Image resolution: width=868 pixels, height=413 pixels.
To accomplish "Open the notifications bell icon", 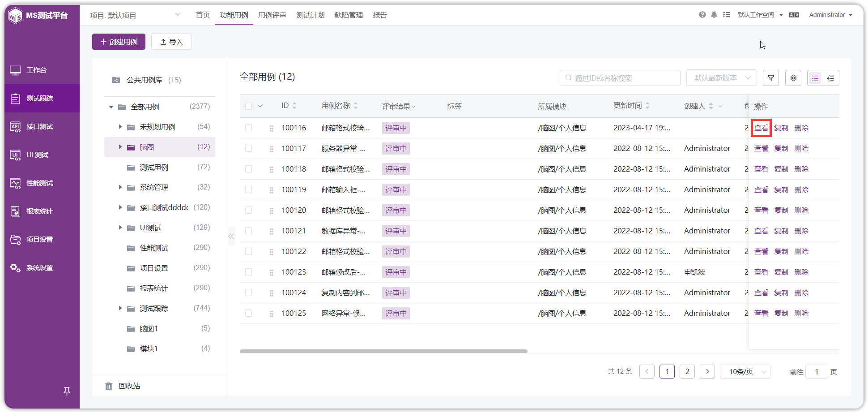I will coord(714,15).
